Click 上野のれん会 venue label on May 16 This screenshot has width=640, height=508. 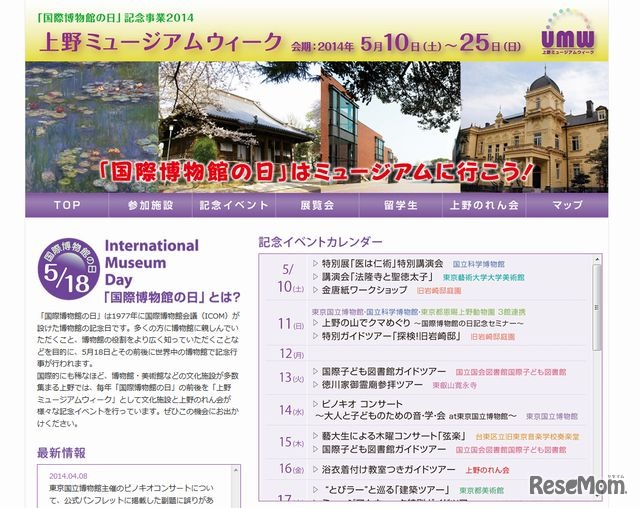click(487, 470)
